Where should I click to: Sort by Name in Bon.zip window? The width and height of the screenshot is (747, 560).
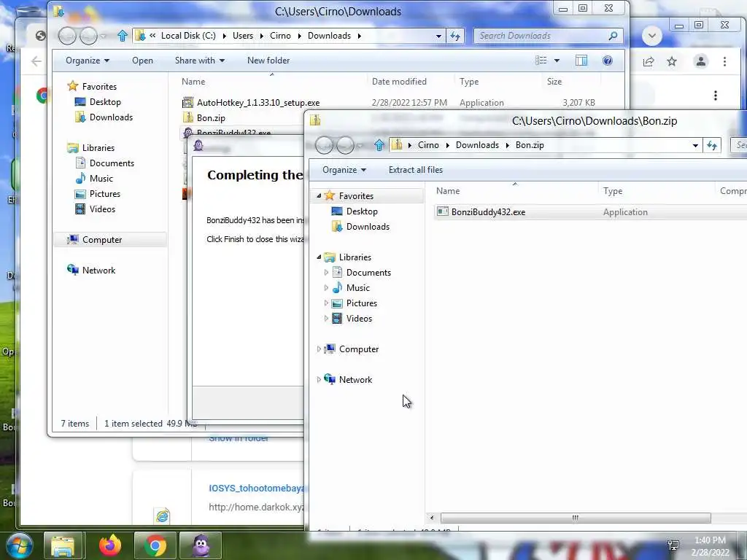(x=448, y=191)
